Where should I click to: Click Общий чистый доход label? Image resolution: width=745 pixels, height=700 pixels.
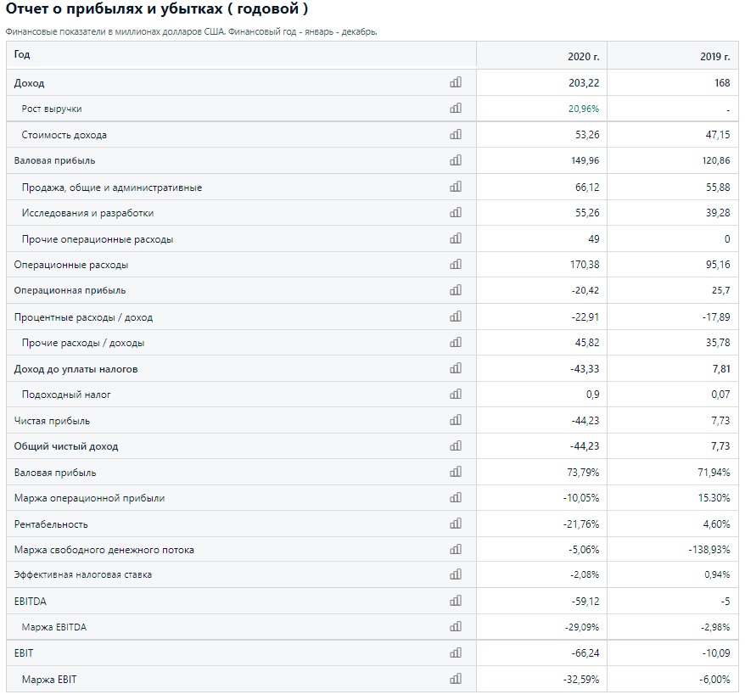point(66,446)
